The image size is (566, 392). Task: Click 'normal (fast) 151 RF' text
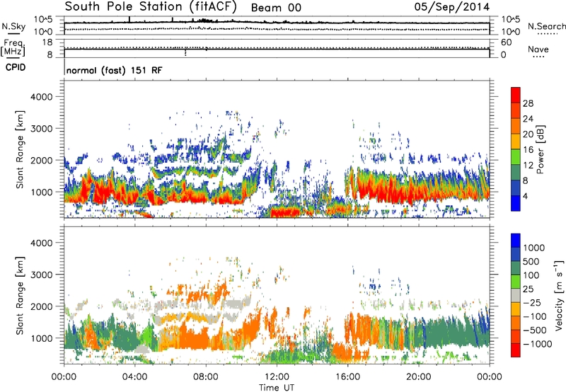point(115,70)
